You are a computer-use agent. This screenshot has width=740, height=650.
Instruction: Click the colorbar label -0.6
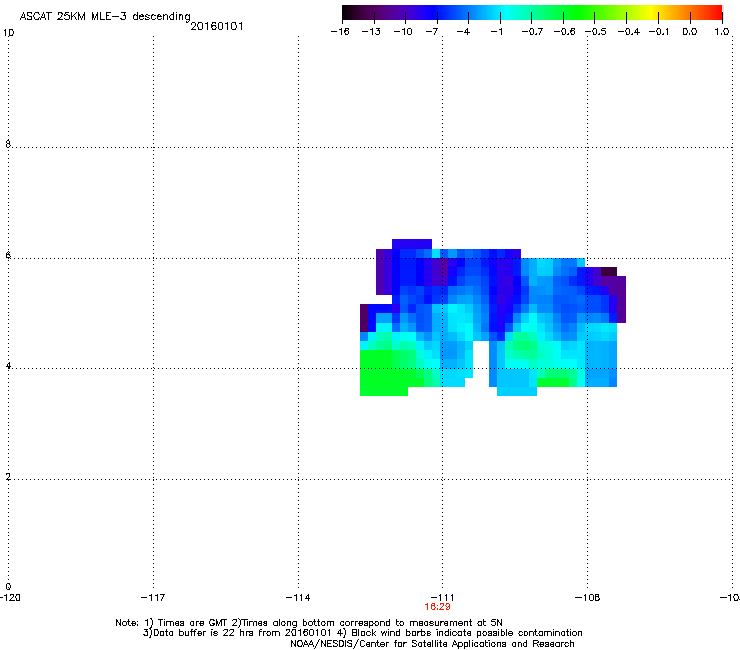pyautogui.click(x=564, y=32)
